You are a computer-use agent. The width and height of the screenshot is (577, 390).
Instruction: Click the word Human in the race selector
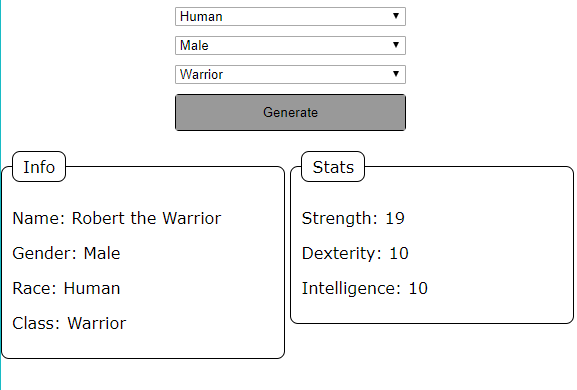(201, 17)
